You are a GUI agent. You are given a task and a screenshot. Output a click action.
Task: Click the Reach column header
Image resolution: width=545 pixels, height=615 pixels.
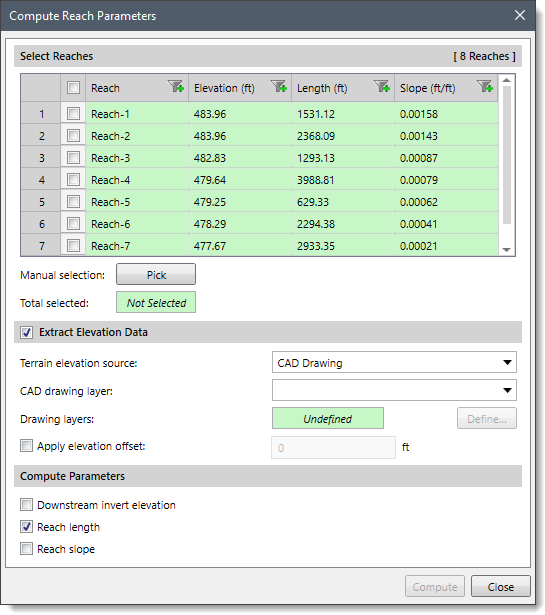click(x=137, y=88)
